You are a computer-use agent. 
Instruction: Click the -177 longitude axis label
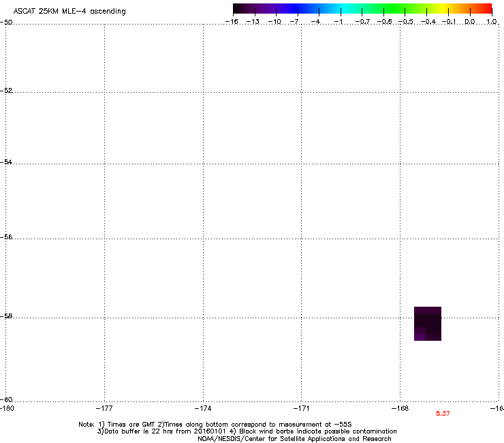(x=104, y=408)
